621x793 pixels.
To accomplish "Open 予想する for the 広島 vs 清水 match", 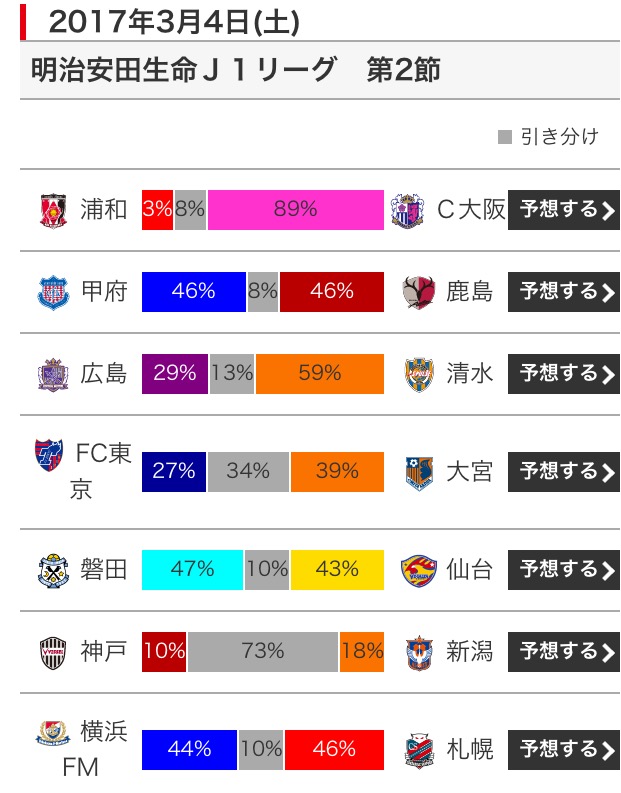I will click(564, 374).
